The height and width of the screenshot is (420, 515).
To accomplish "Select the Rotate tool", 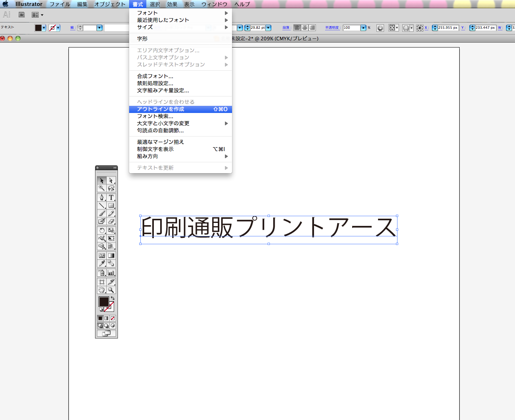I will (102, 230).
